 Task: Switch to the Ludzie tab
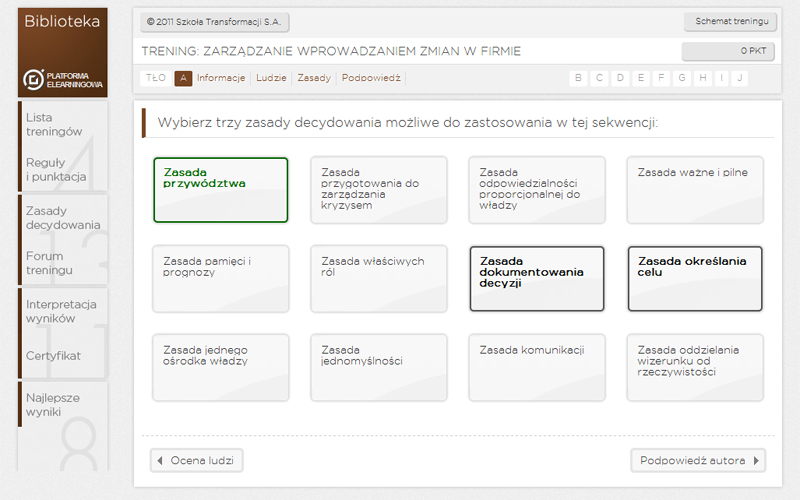271,78
